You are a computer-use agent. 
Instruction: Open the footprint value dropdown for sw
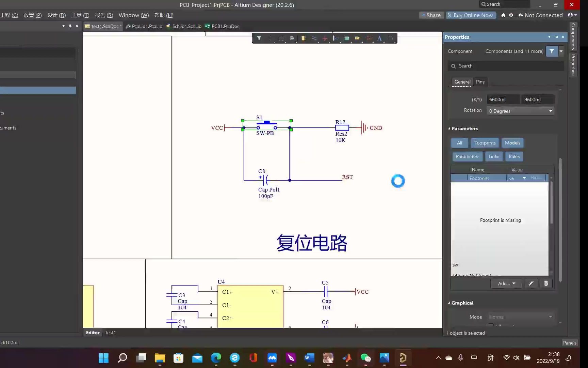[x=524, y=178]
